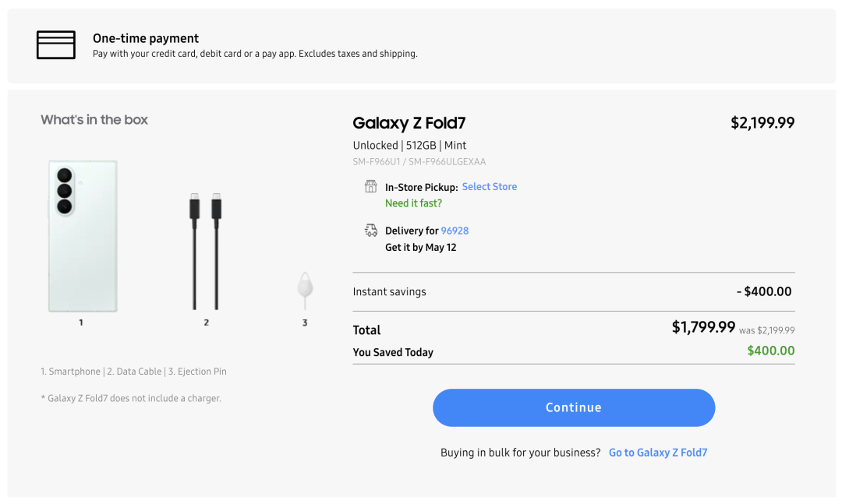This screenshot has height=504, width=842.
Task: Select the ejection pin image
Action: click(305, 291)
